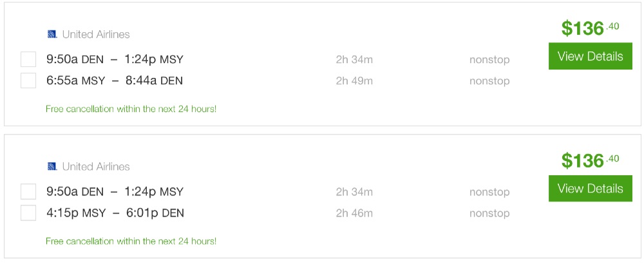Click United Airlines logo in the 6:55a-return itinerary
The width and height of the screenshot is (644, 264).
[x=52, y=34]
